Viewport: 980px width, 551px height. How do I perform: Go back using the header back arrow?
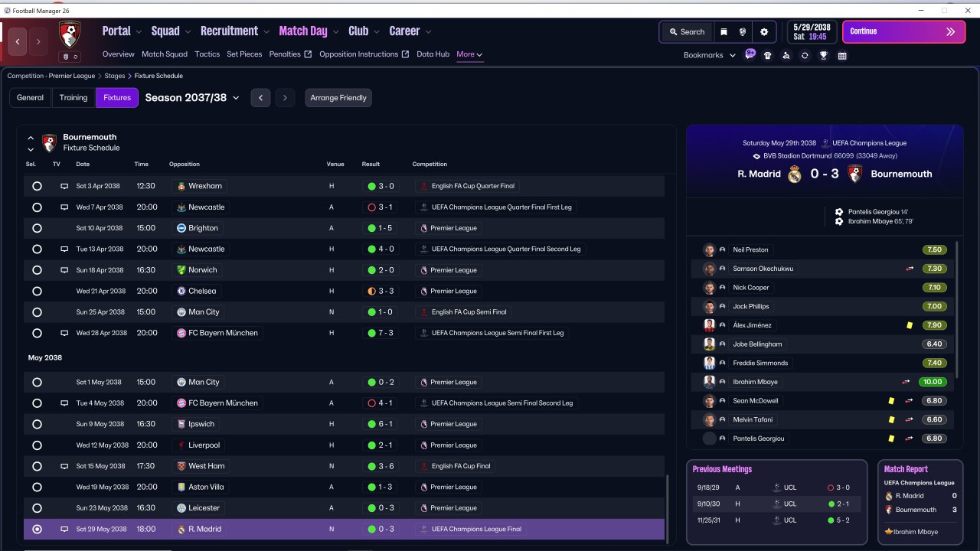point(18,41)
